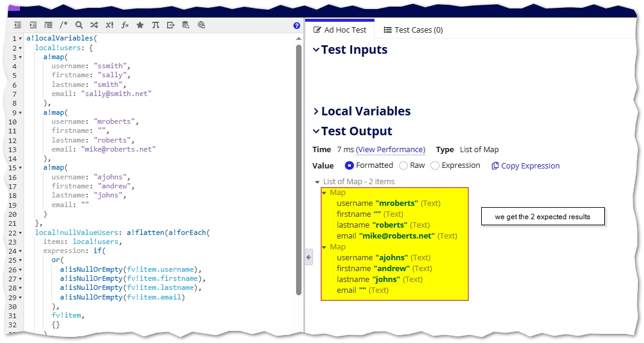Collapse the Test Inputs section
This screenshot has width=644, height=343.
tap(316, 50)
